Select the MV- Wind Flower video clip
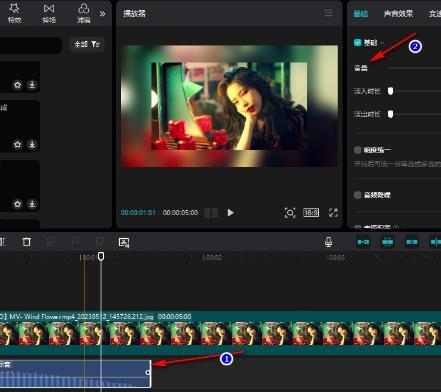Image resolution: width=441 pixels, height=392 pixels. tap(220, 333)
